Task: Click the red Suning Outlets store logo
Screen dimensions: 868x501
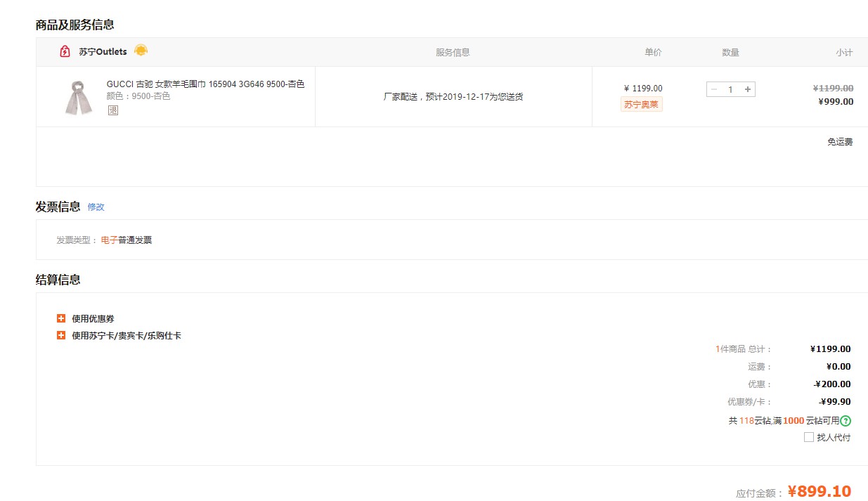Action: point(65,51)
